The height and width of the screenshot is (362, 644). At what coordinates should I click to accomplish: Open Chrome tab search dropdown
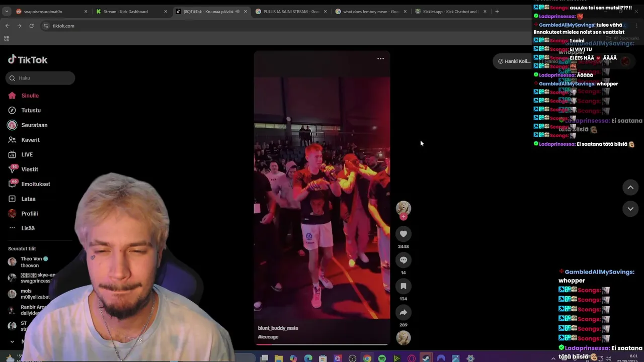point(7,12)
